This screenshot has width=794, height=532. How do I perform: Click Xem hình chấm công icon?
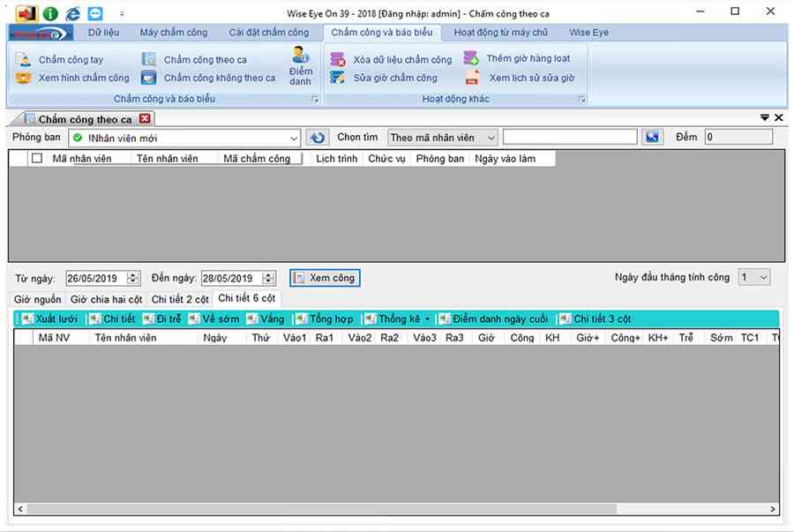coord(23,79)
